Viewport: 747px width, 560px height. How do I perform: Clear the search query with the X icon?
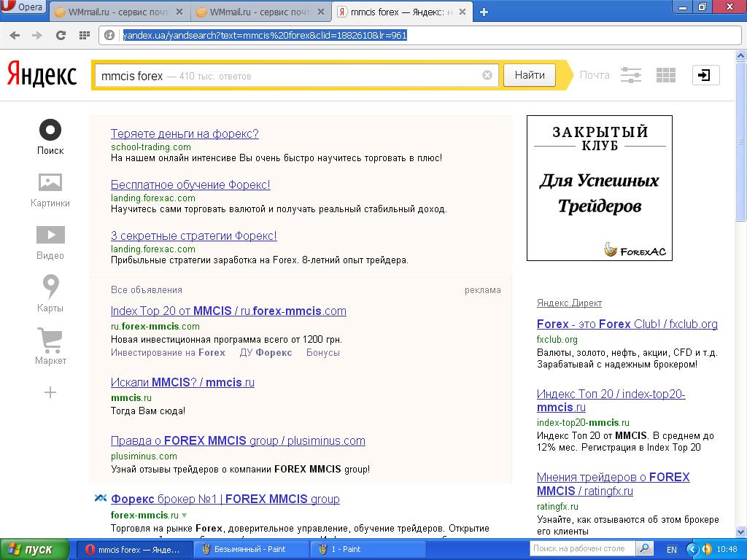pyautogui.click(x=487, y=75)
